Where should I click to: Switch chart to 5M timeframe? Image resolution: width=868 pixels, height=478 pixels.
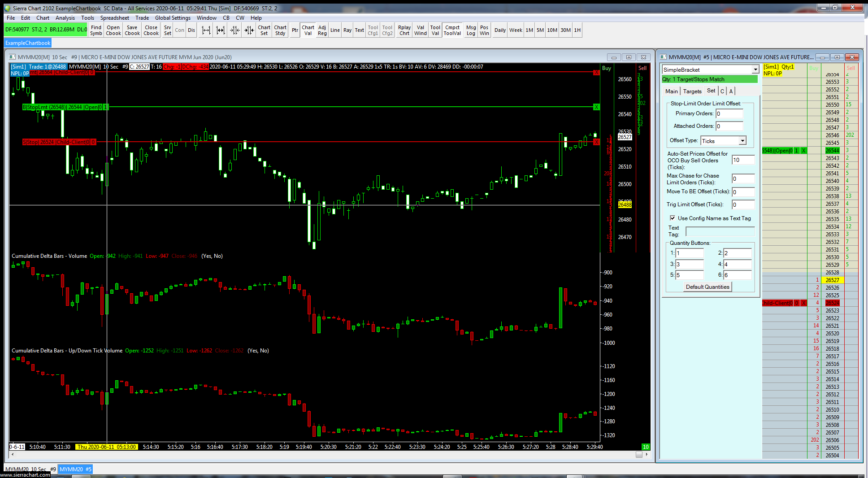(540, 30)
